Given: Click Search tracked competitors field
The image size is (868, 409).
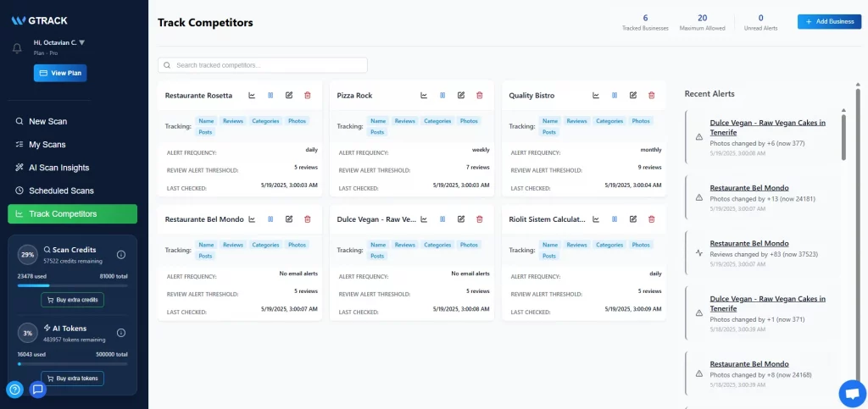Looking at the screenshot, I should click(x=263, y=65).
